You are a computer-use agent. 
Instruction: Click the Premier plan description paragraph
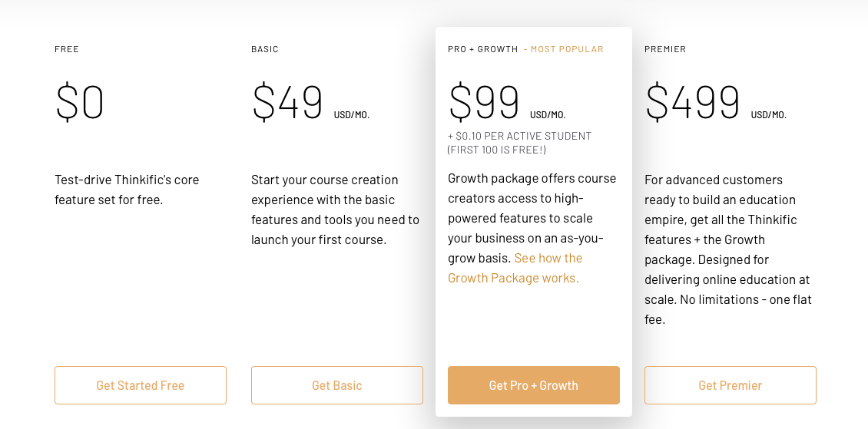728,249
